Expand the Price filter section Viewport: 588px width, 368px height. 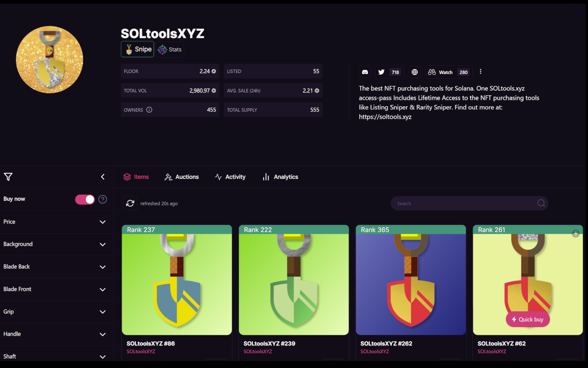coord(102,222)
